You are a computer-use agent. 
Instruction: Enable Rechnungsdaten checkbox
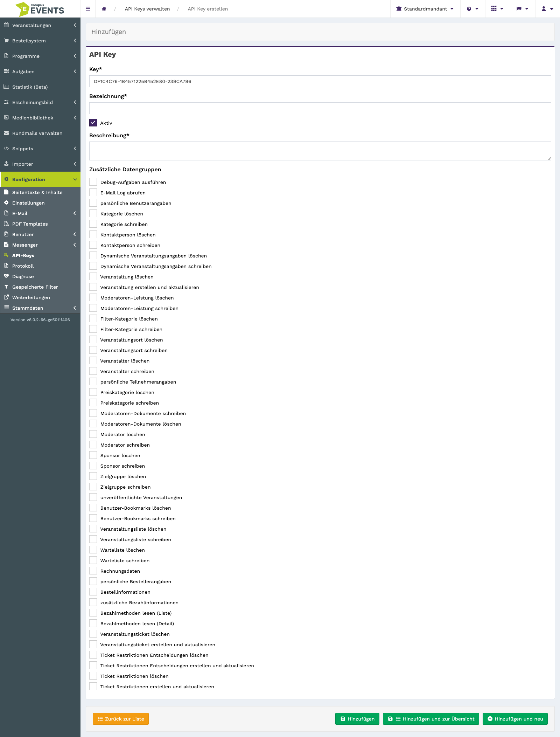[93, 571]
